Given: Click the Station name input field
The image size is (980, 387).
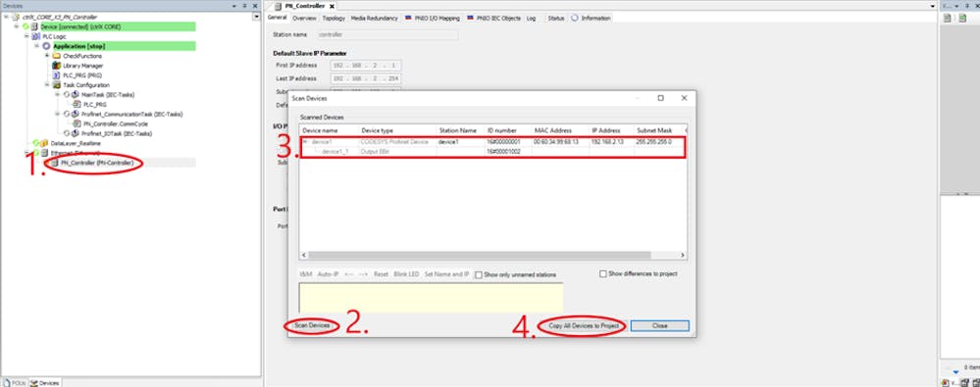Looking at the screenshot, I should [x=387, y=35].
